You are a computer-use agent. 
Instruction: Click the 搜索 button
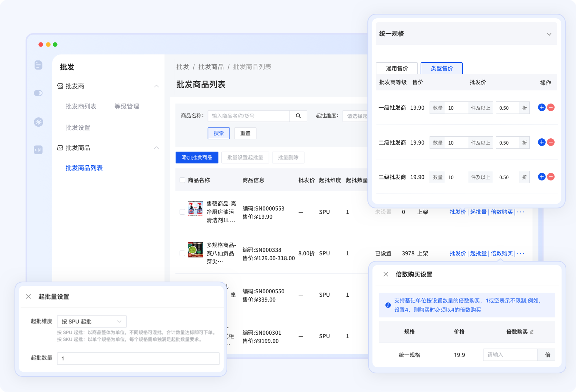click(219, 133)
